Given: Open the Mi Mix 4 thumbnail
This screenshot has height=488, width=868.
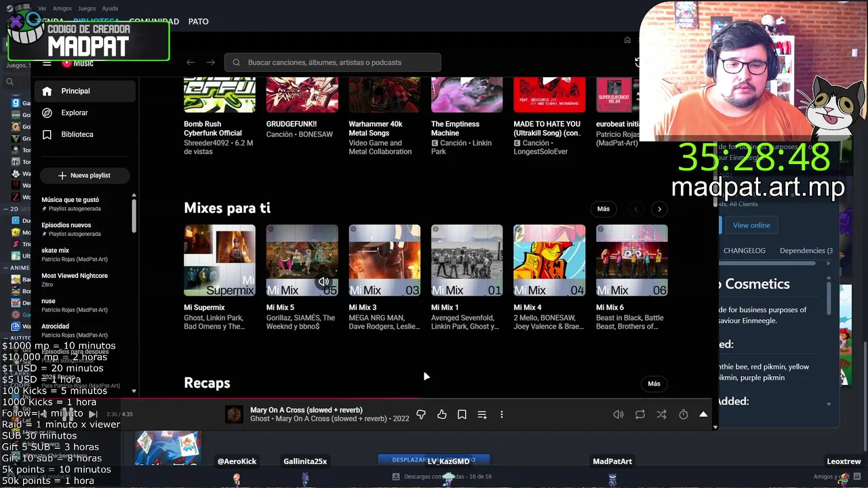Looking at the screenshot, I should click(x=549, y=260).
